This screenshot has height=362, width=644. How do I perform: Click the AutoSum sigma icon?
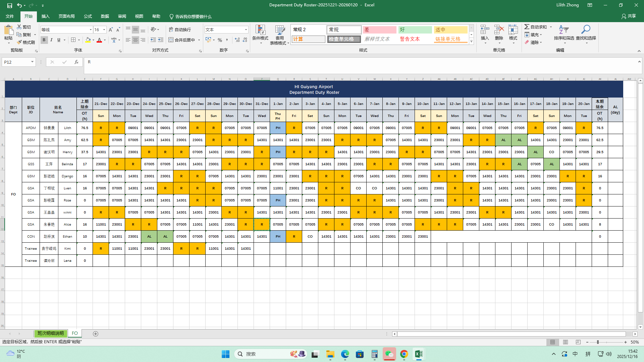(527, 27)
